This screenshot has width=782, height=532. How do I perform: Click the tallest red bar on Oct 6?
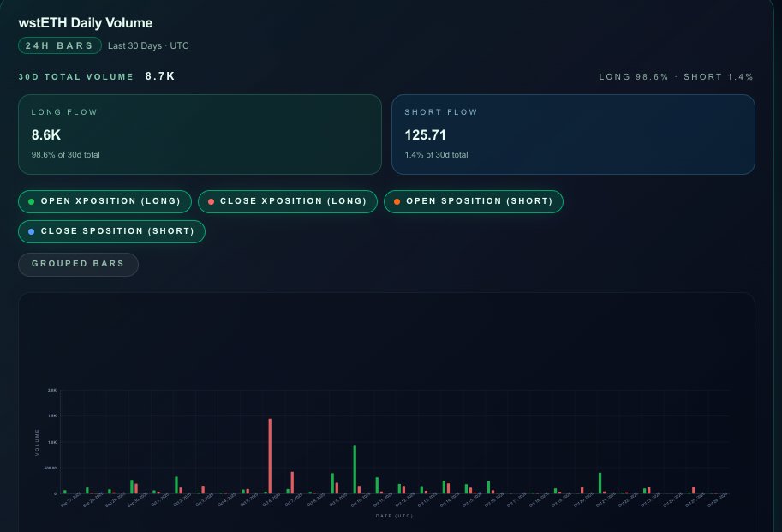270,457
